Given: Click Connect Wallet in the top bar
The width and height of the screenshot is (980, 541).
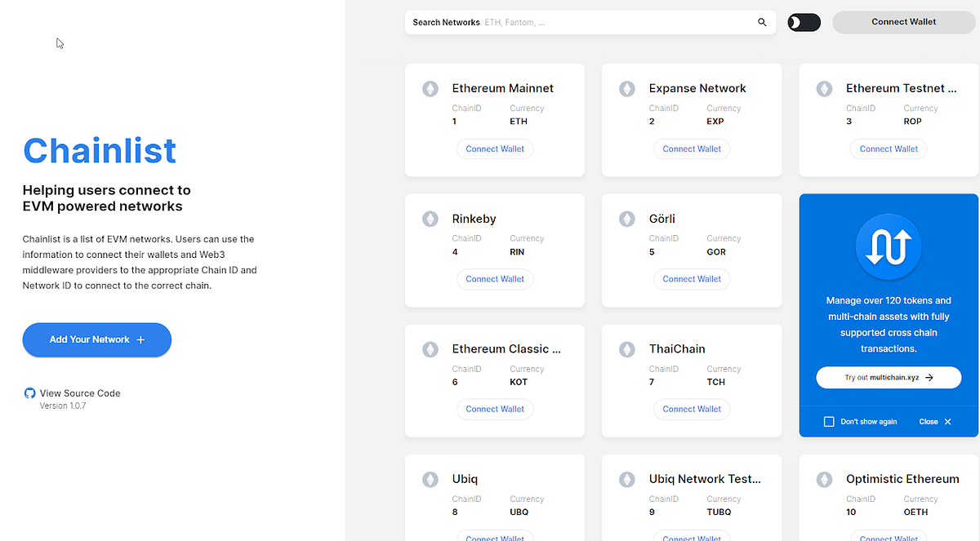Looking at the screenshot, I should [903, 22].
